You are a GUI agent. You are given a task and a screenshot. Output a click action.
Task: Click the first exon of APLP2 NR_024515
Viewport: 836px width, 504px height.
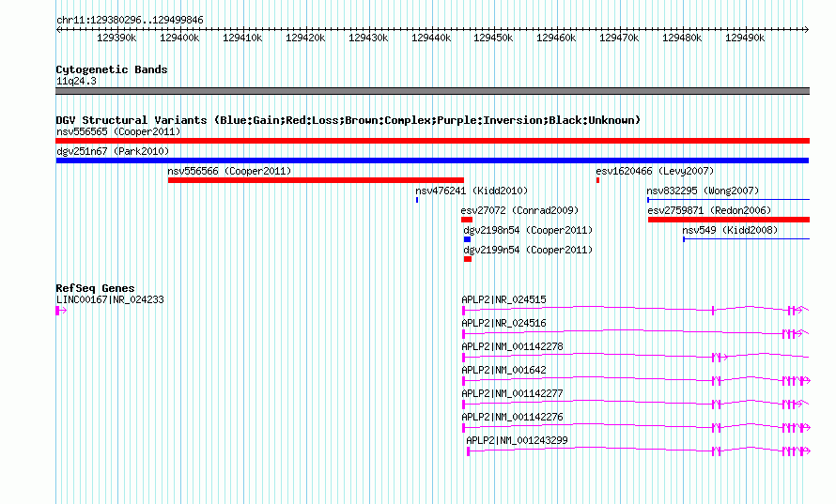pos(463,311)
